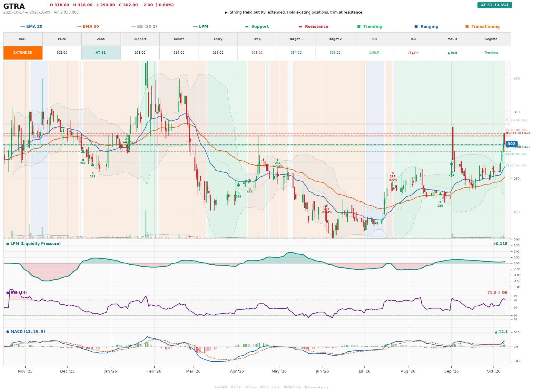Select the AT S1 Zone cell in the table
The width and height of the screenshot is (533, 392).
(101, 53)
